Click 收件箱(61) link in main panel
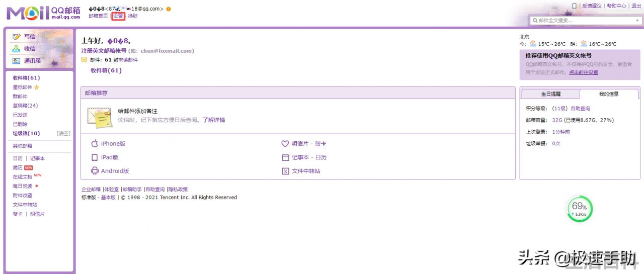The width and height of the screenshot is (644, 274). pos(106,70)
